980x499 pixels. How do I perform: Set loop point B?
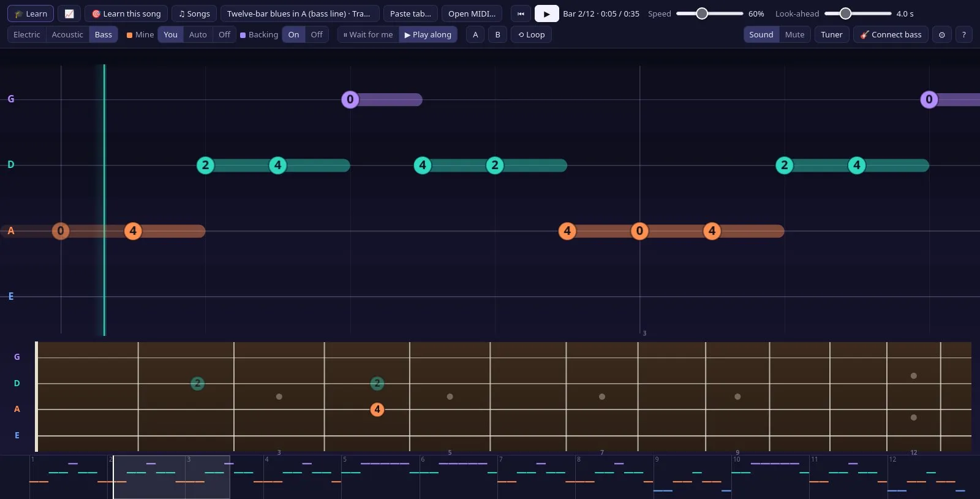point(497,34)
